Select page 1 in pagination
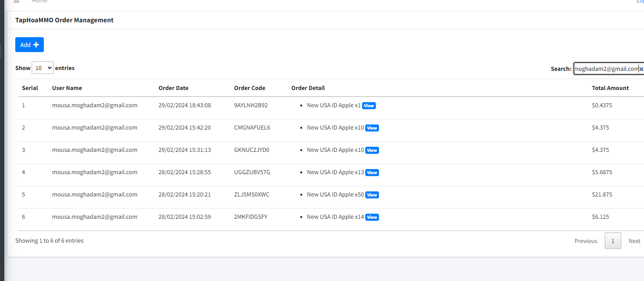 [x=613, y=241]
